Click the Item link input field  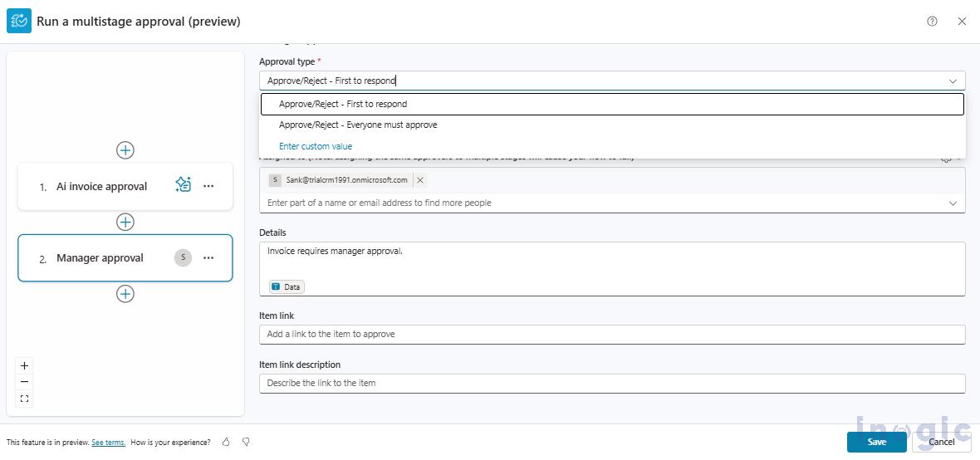[x=612, y=335]
